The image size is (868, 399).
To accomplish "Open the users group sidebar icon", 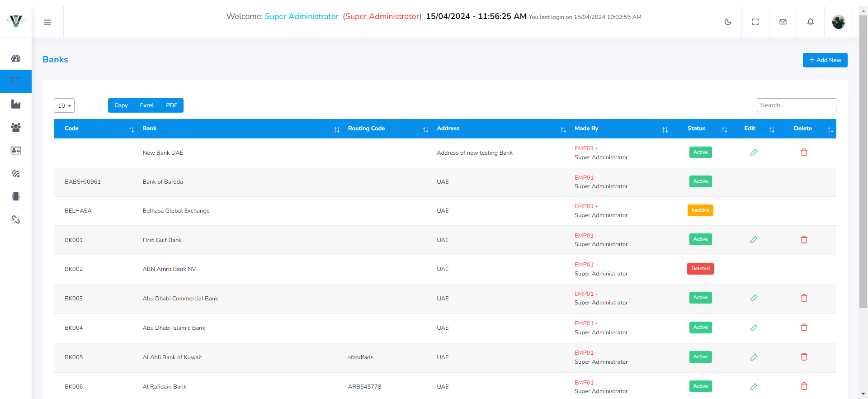I will 16,128.
